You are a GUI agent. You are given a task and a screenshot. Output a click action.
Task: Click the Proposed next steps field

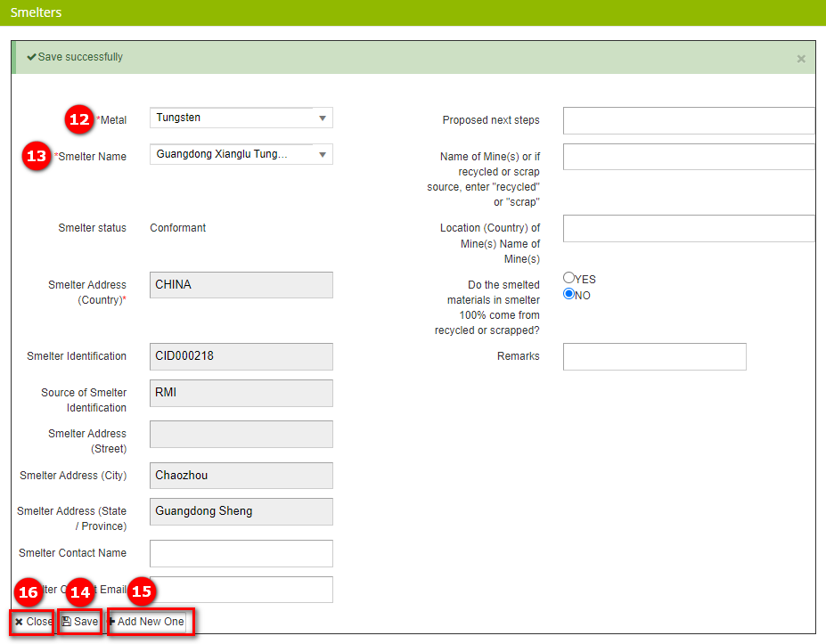click(x=689, y=120)
